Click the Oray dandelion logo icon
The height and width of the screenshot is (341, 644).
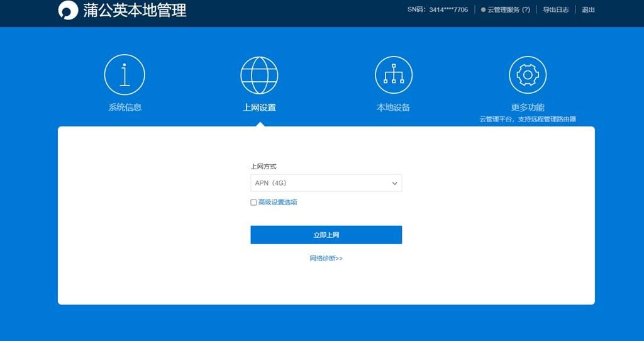point(68,11)
